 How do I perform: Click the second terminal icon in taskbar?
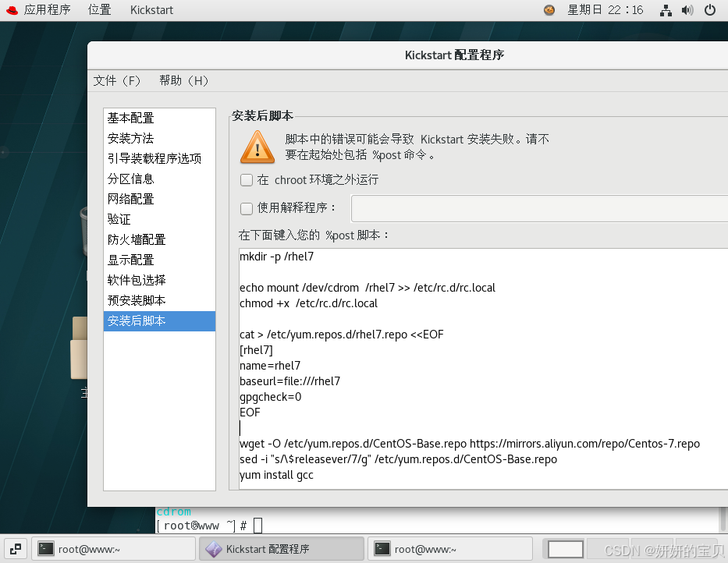coord(382,549)
